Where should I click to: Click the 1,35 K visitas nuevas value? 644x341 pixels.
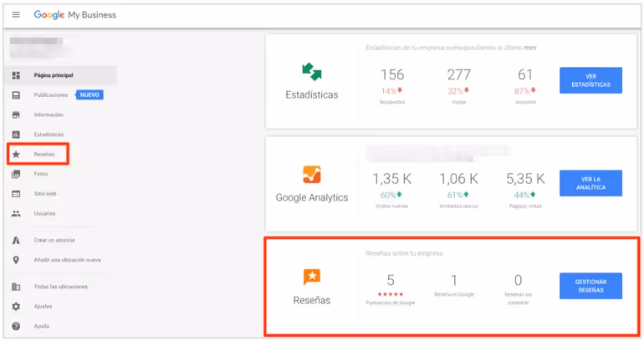tap(391, 179)
